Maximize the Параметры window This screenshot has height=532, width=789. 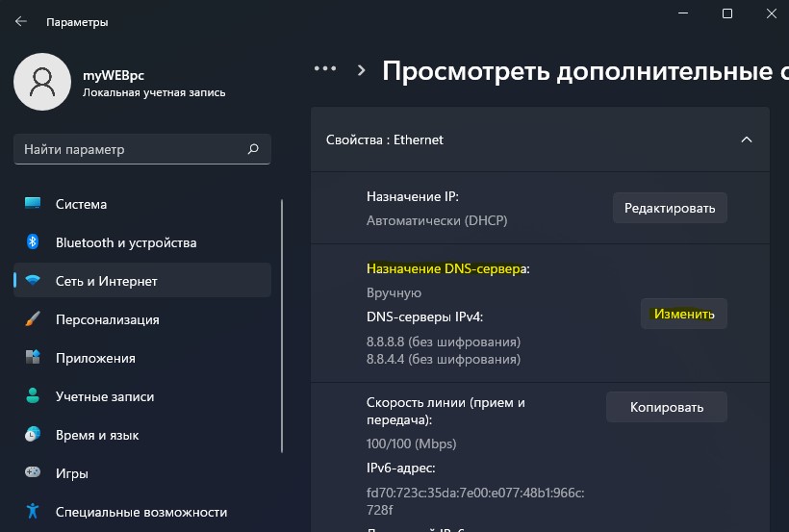pyautogui.click(x=727, y=13)
